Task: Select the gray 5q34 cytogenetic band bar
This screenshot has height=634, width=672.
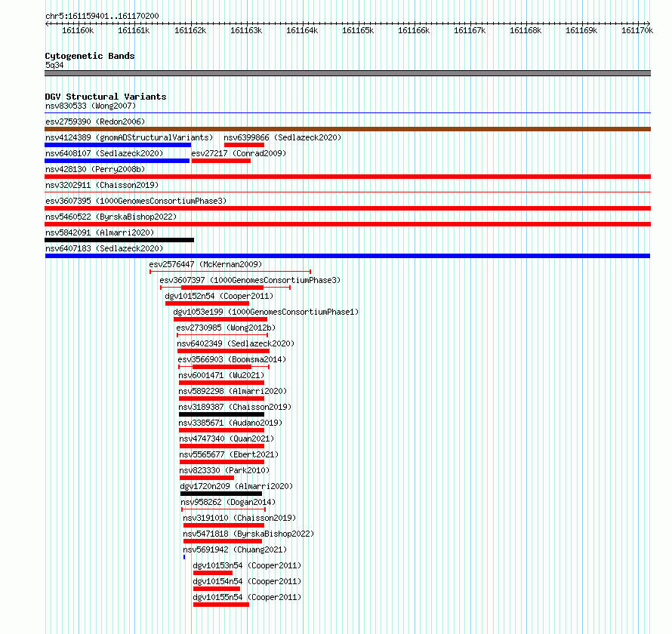Action: 347,73
